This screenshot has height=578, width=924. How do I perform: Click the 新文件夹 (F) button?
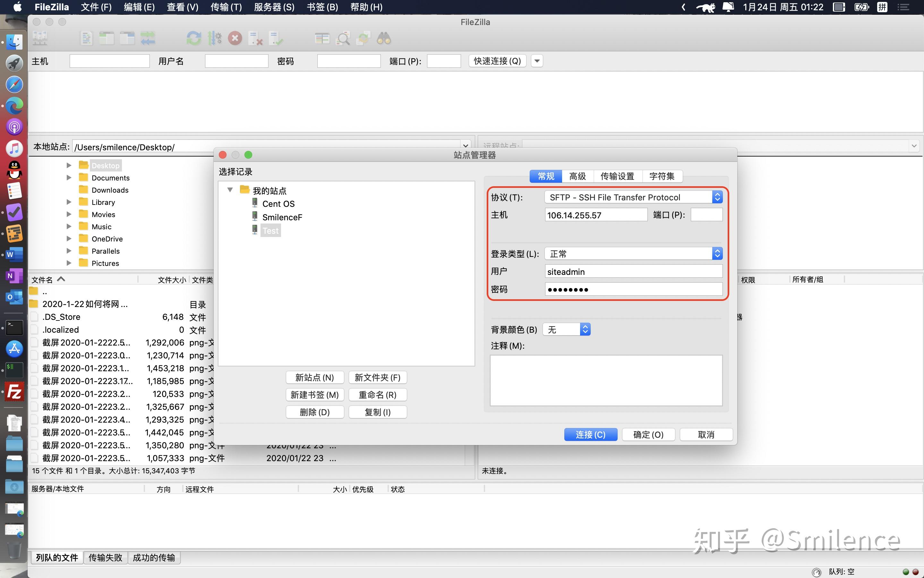pos(378,378)
